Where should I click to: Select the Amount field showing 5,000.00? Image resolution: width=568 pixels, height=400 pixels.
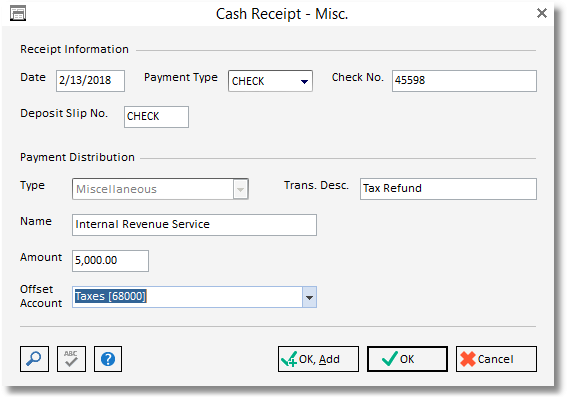(x=110, y=261)
